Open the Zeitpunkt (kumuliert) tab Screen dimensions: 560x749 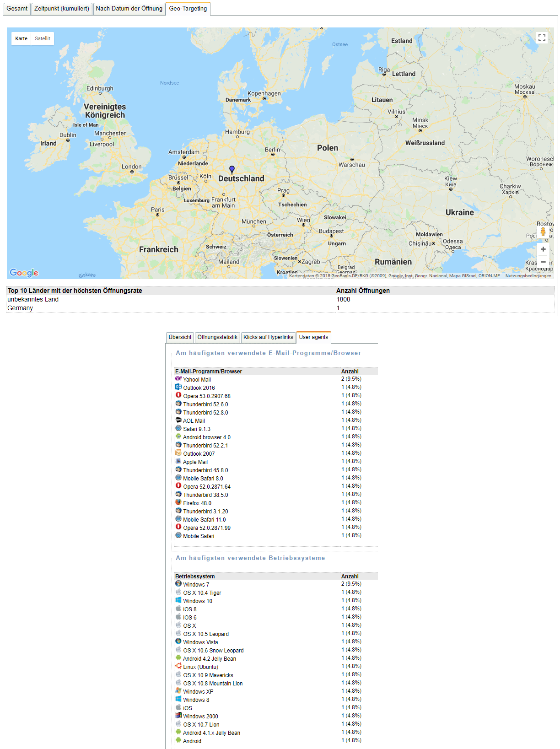coord(62,9)
